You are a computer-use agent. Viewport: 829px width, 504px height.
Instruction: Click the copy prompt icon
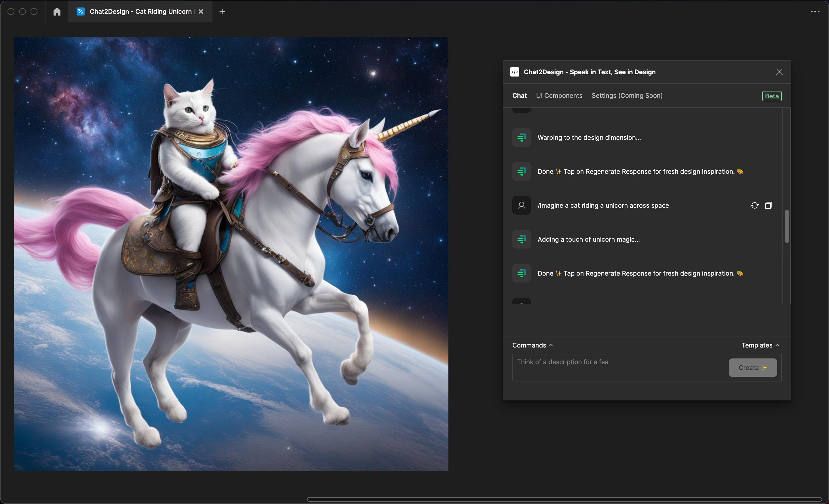point(769,205)
